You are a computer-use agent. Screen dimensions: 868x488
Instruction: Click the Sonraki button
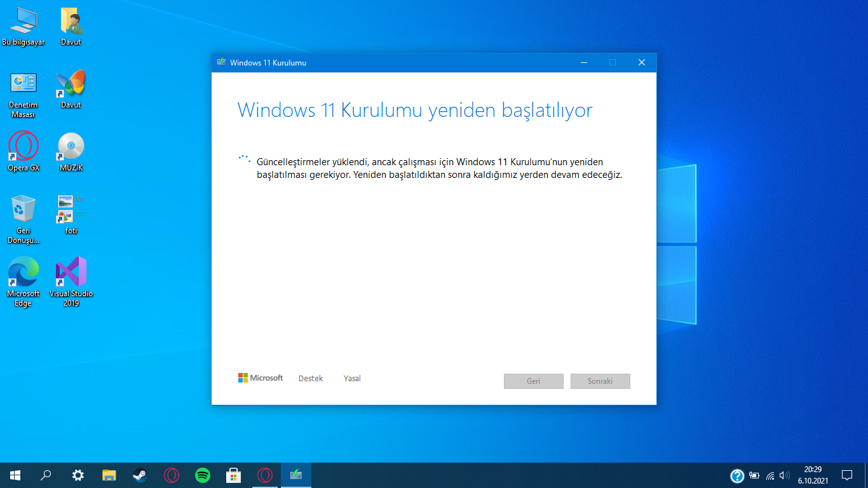point(600,381)
